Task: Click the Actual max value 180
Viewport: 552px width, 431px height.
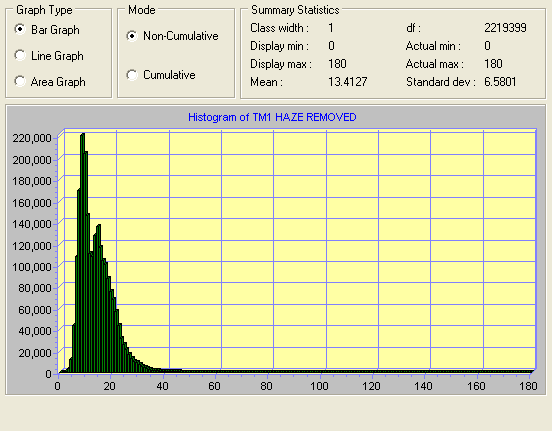Action: (x=493, y=64)
